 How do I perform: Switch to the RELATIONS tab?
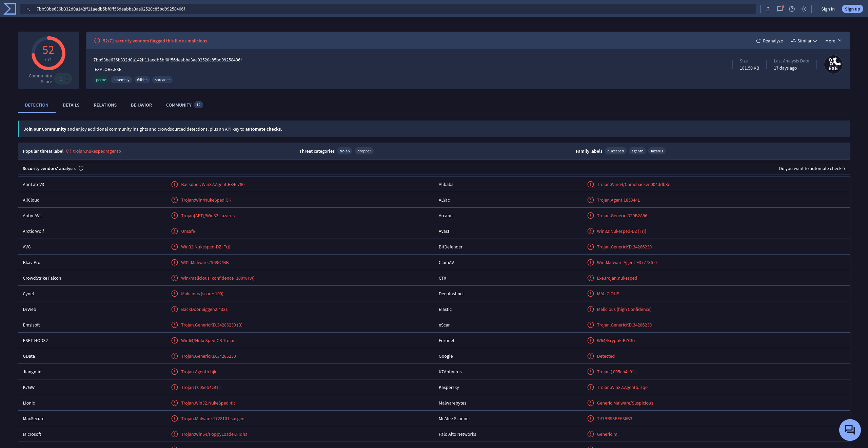[105, 105]
